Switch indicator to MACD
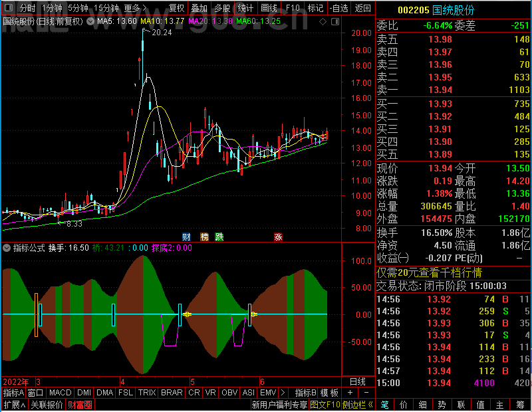The width and height of the screenshot is (532, 412). tap(60, 393)
